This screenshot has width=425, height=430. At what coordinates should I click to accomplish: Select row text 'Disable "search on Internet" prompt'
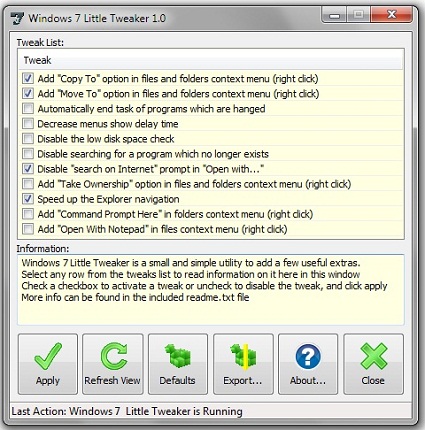tap(150, 169)
